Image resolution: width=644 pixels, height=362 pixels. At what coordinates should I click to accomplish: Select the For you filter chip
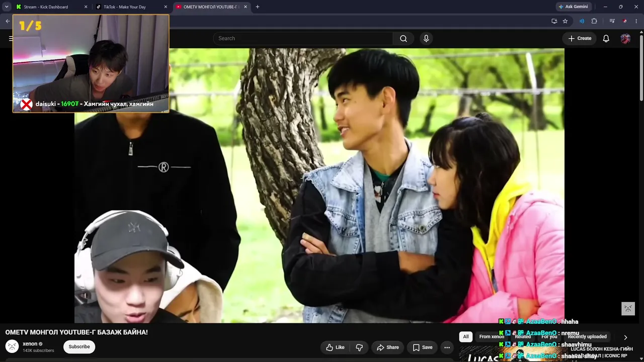coord(549,337)
